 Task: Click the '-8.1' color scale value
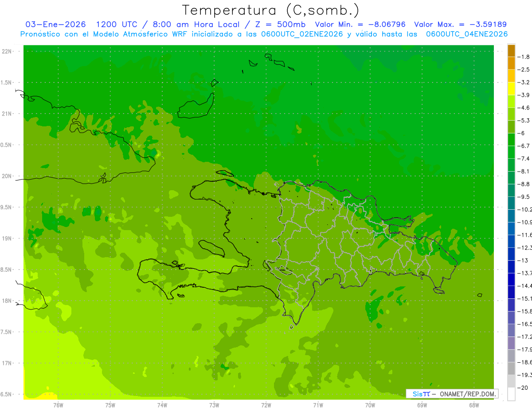point(524,172)
